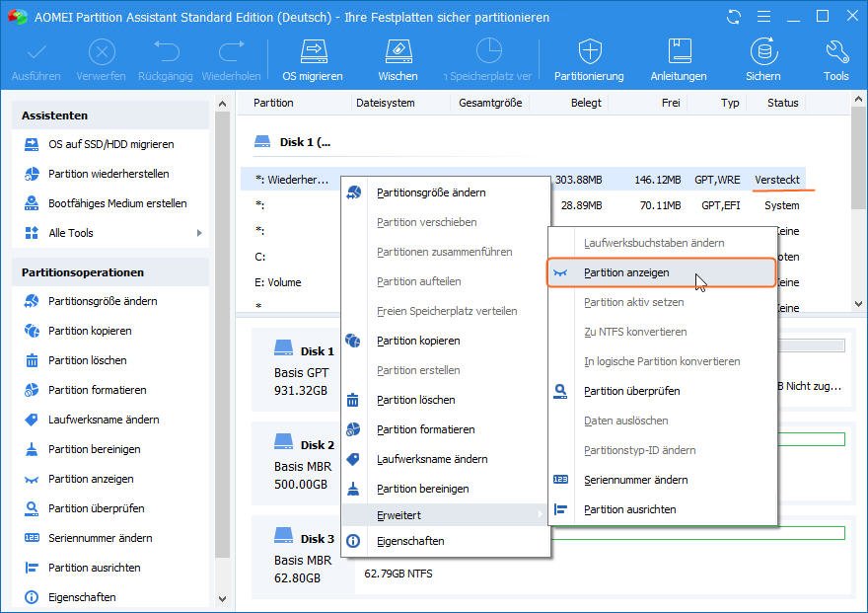Click partition list scroll down arrow
Image resolution: width=868 pixels, height=613 pixels.
click(858, 303)
